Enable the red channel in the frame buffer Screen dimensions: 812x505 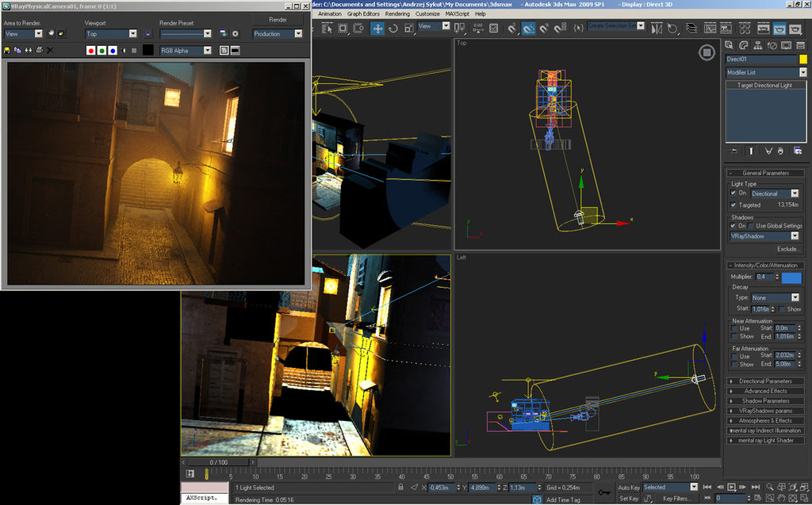coord(91,50)
